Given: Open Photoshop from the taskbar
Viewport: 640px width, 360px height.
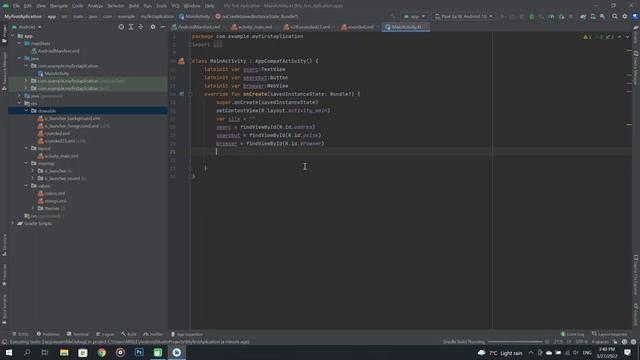Looking at the screenshot, I should click(x=139, y=352).
